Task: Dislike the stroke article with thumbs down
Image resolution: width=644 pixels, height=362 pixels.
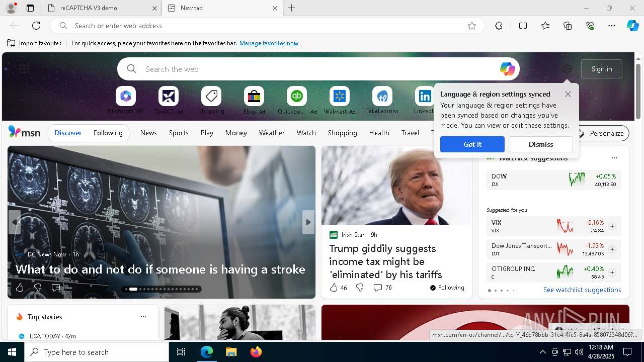Action: (x=38, y=288)
